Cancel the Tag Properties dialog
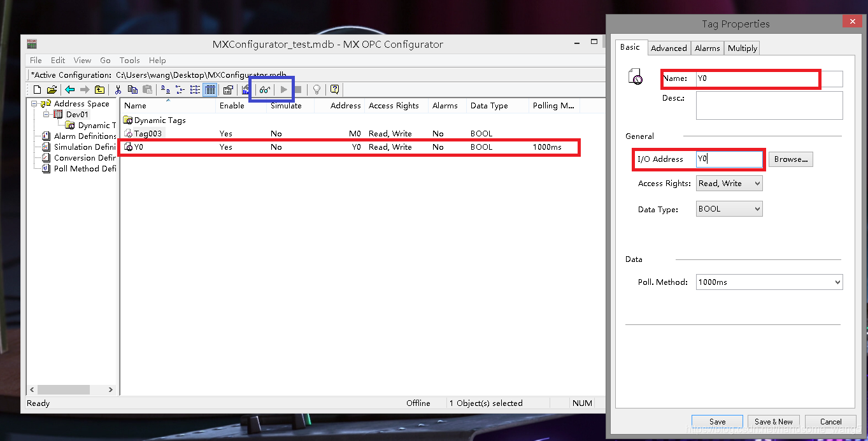Image resolution: width=868 pixels, height=441 pixels. click(x=830, y=422)
